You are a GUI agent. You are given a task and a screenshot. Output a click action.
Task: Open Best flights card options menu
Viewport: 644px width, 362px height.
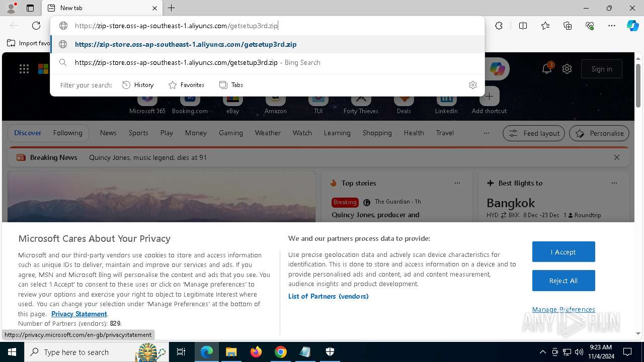point(614,183)
